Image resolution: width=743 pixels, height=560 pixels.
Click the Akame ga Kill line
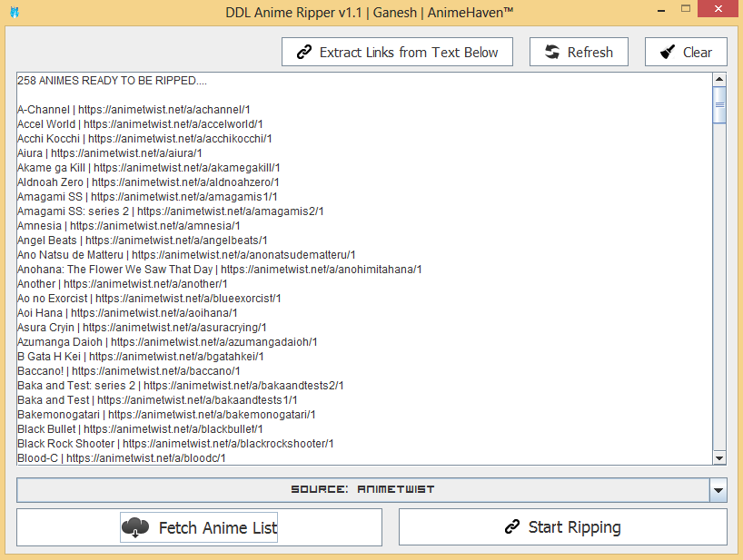(149, 168)
